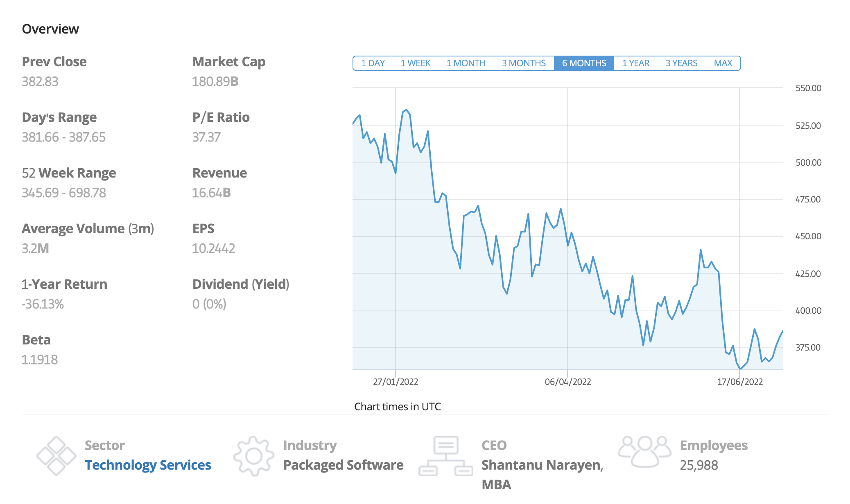Select 3 MONTHS chart range
Image resolution: width=850 pixels, height=504 pixels.
524,63
